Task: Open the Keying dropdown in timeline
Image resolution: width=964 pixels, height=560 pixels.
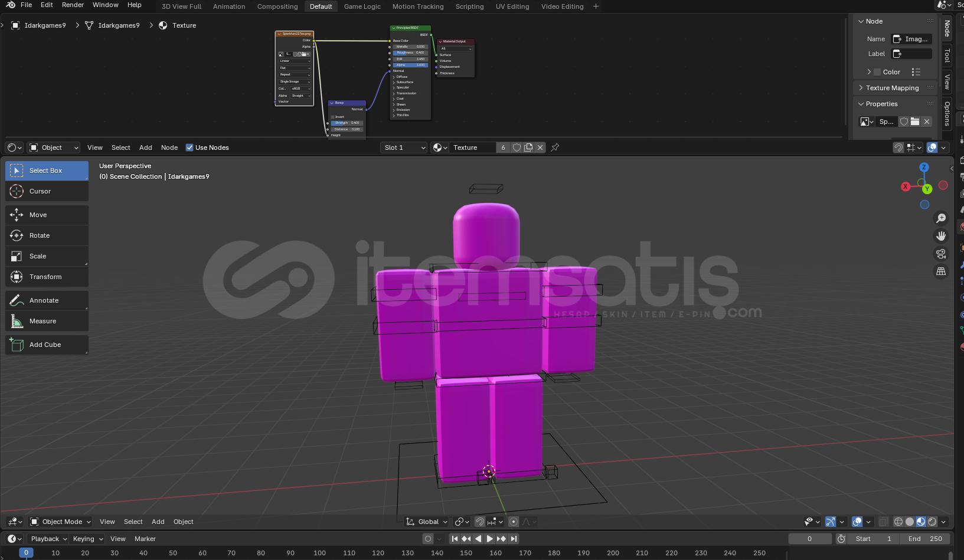Action: coord(87,539)
